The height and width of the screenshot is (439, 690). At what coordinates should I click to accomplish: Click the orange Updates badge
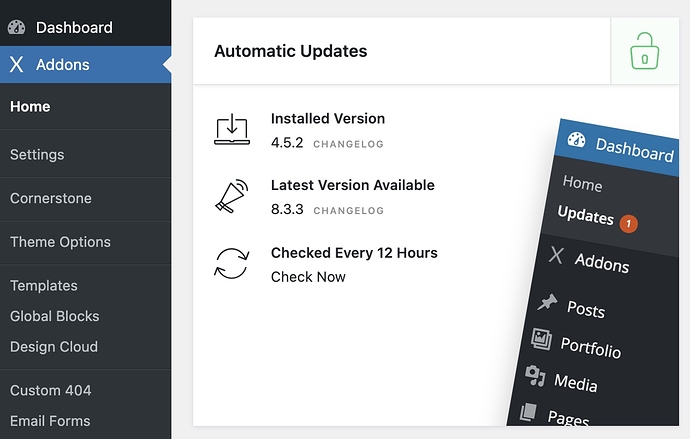[x=628, y=224]
